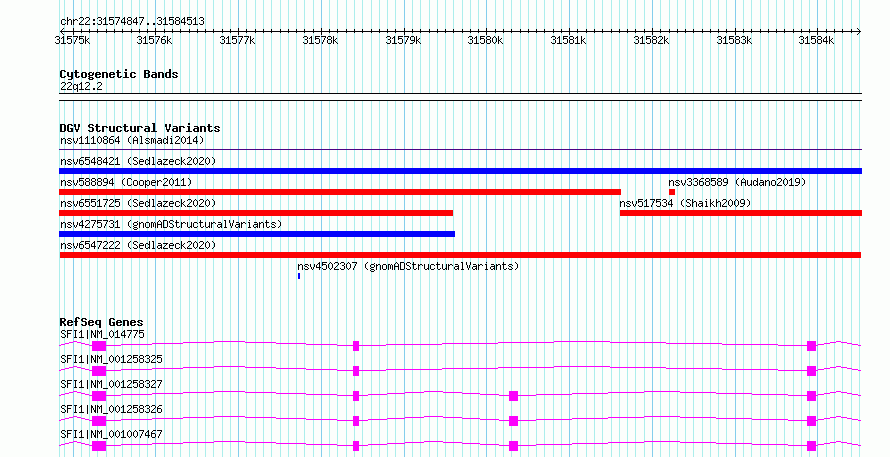Select the blue nsv4275731 variant bar
The height and width of the screenshot is (457, 890).
tap(257, 234)
